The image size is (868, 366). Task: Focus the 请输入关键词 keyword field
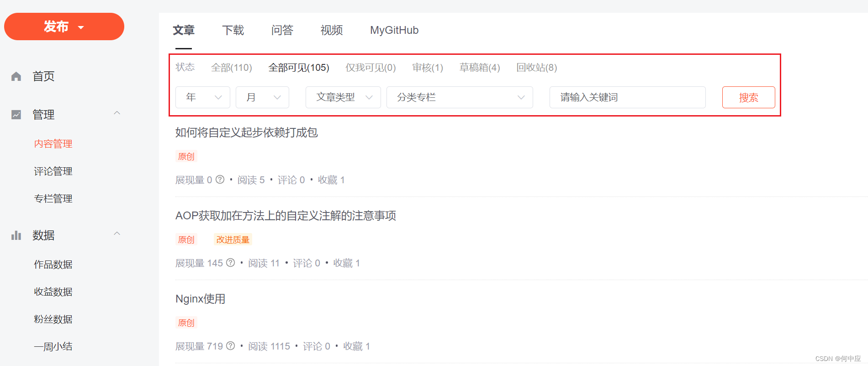[x=628, y=97]
